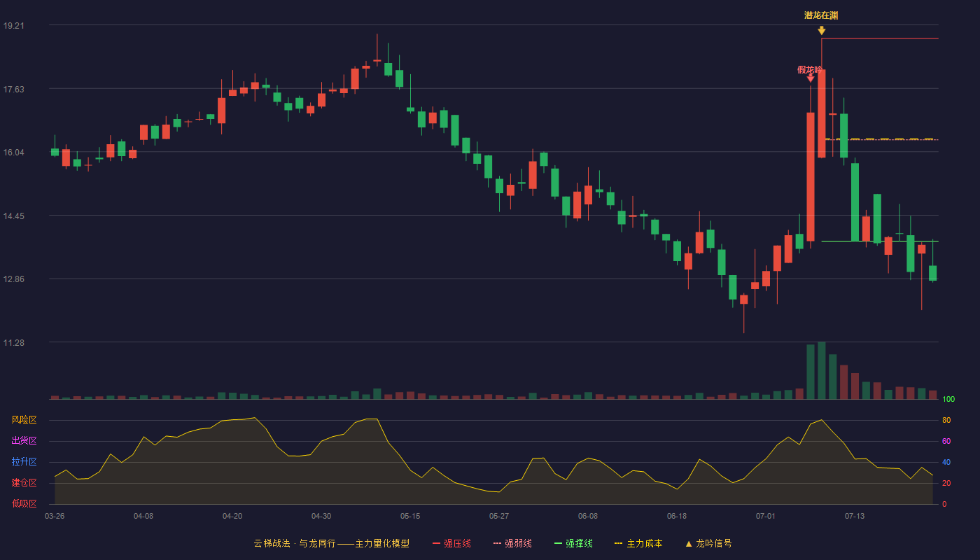Click the 05-15 date axis label
This screenshot has height=560, width=980.
click(x=410, y=516)
